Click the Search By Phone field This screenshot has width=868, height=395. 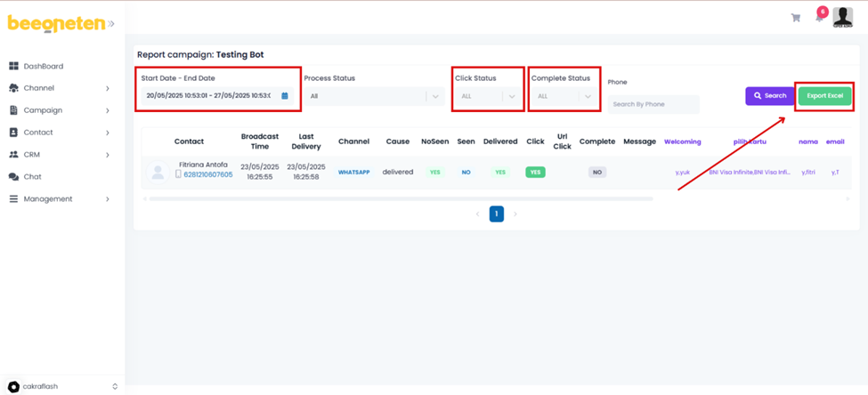pos(653,104)
